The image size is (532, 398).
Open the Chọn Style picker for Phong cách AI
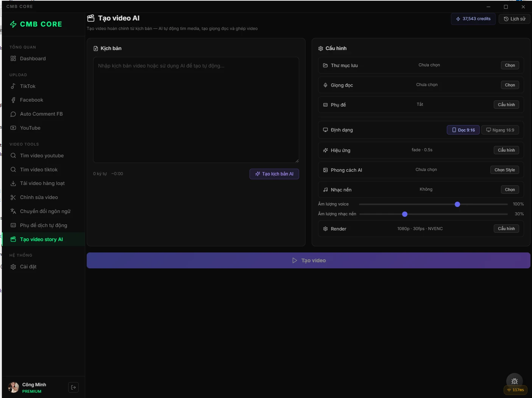click(504, 170)
